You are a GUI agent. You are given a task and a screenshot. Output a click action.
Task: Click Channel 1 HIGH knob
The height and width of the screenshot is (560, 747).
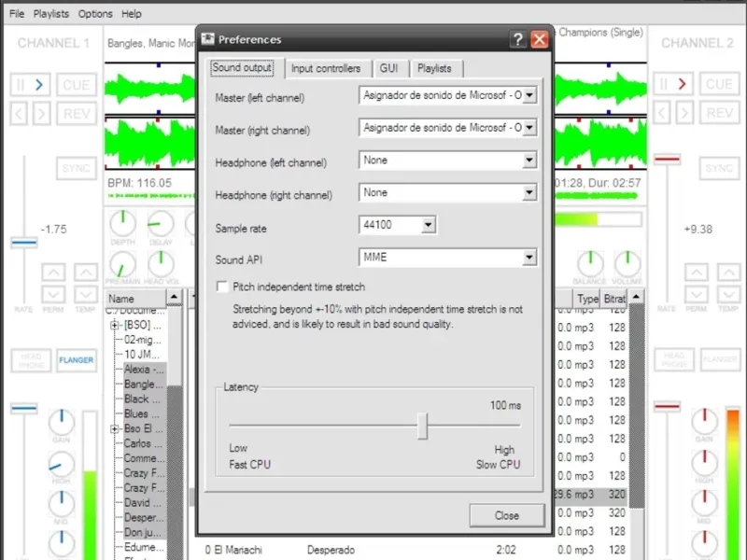click(62, 464)
